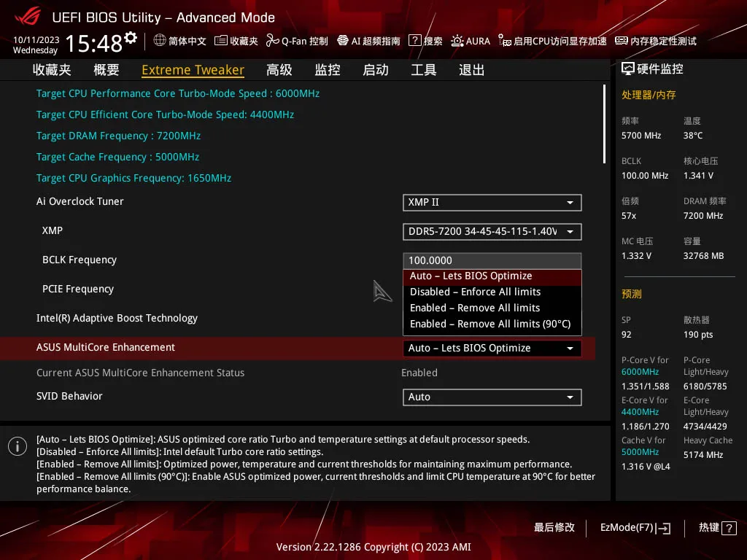The height and width of the screenshot is (560, 747).
Task: Click the globe language icon
Action: tap(160, 41)
